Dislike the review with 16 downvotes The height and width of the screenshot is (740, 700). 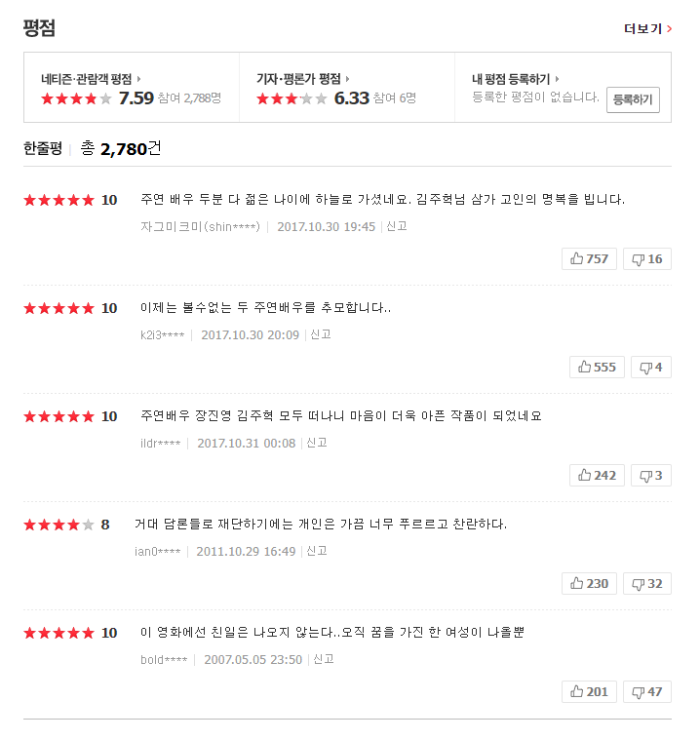coord(646,258)
